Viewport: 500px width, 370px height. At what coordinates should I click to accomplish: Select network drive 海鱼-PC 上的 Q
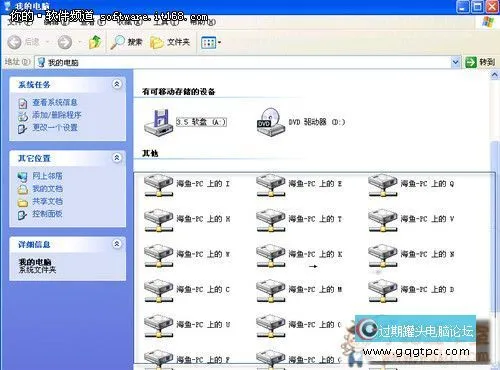(411, 185)
